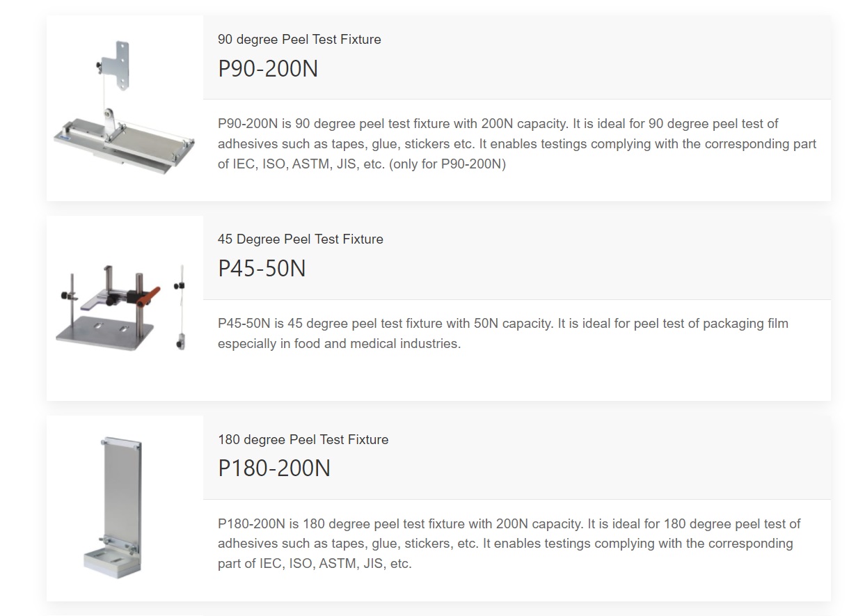The image size is (865, 616).
Task: Open the P90-200N product thumbnail
Action: click(x=125, y=108)
